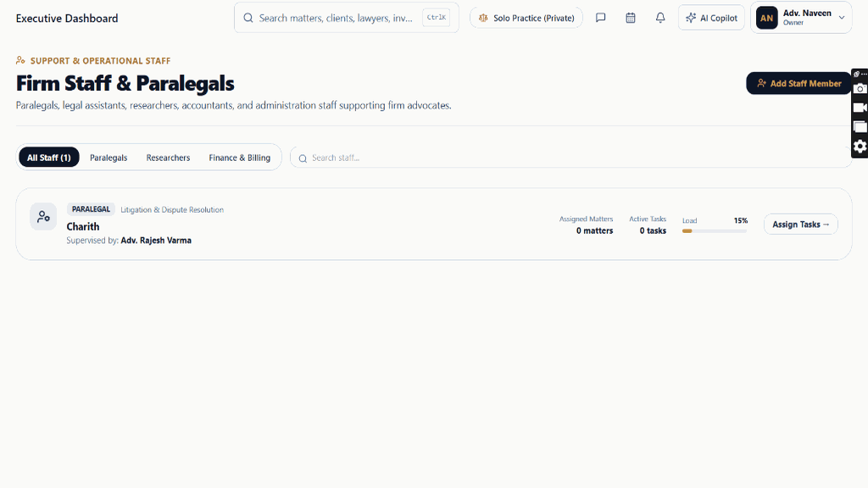Focus the Search staff field
868x488 pixels.
tap(570, 158)
